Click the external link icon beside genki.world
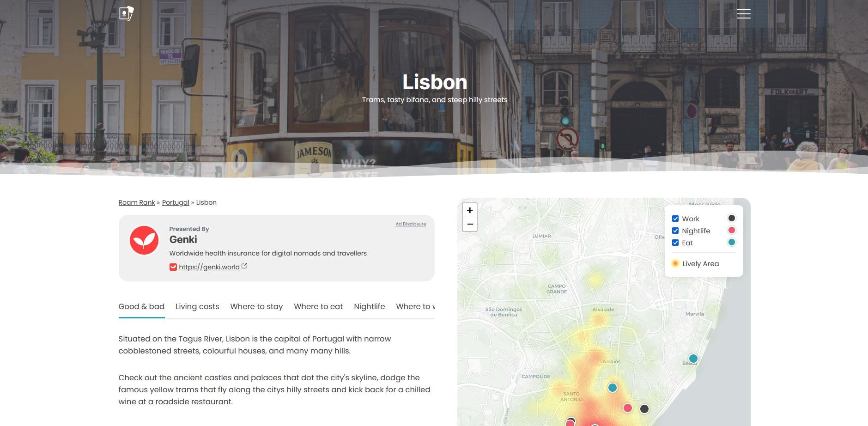 (x=244, y=266)
